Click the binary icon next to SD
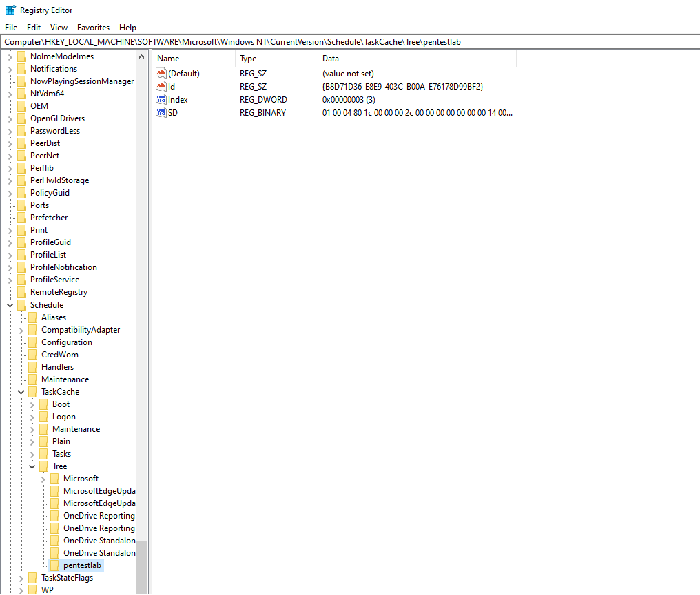The height and width of the screenshot is (595, 700). point(162,112)
